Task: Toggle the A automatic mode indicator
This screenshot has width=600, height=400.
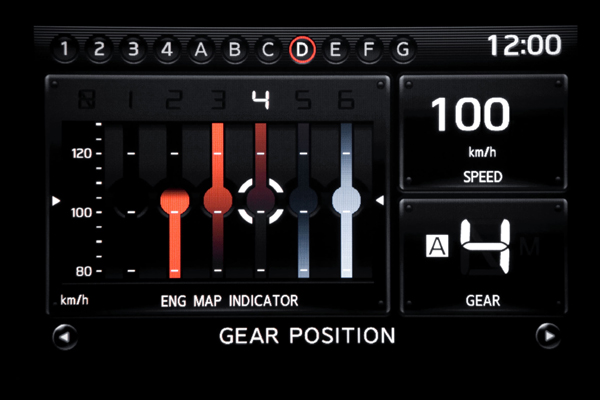Action: pos(437,246)
